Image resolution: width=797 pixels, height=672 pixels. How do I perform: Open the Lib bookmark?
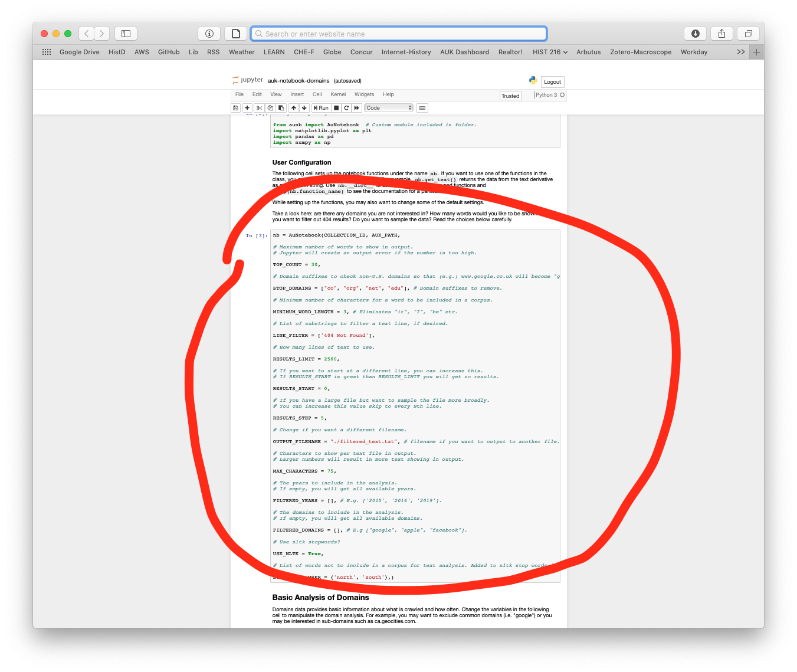point(193,52)
